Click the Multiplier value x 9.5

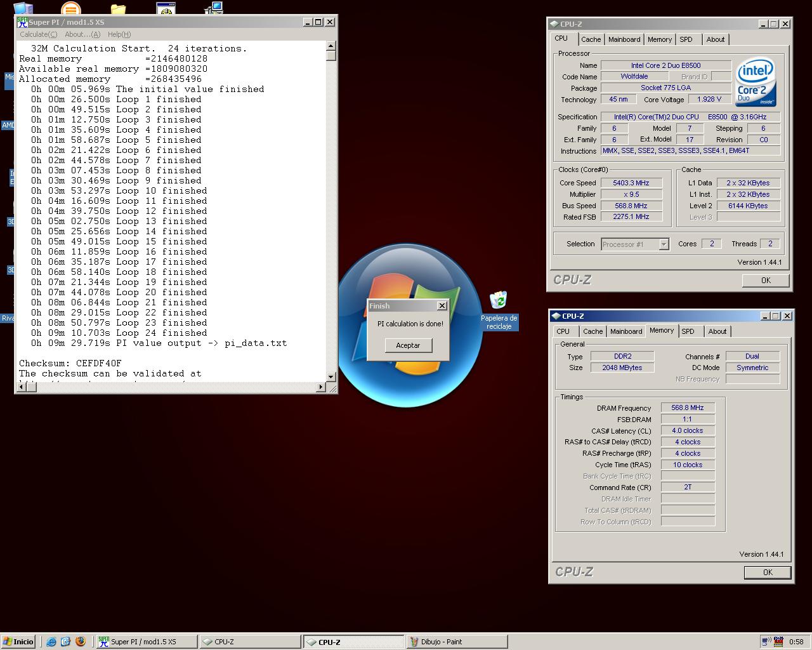click(x=631, y=194)
